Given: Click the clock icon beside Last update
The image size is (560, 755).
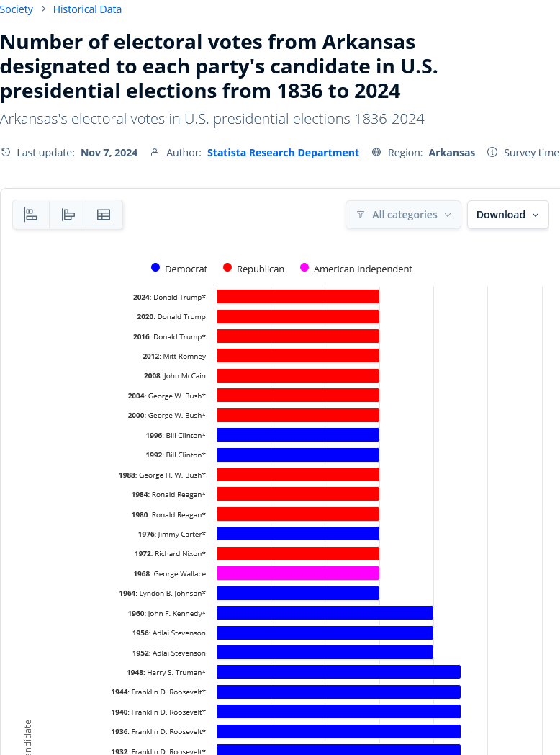Looking at the screenshot, I should tap(6, 152).
